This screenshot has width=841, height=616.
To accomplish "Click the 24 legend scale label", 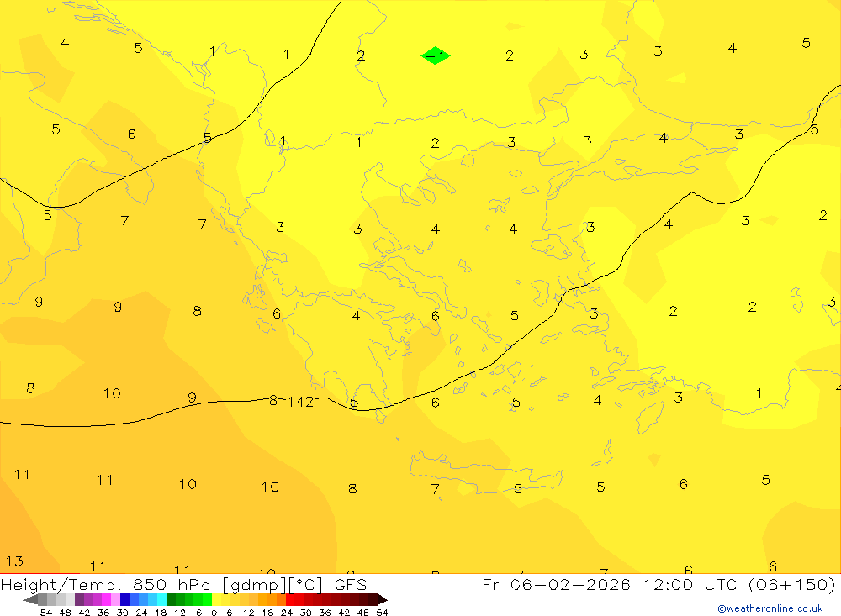I will tap(287, 613).
